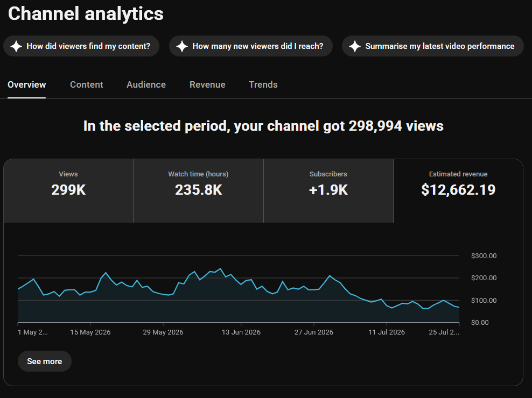Click the $300.00 axis label
532x398 pixels.
484,256
